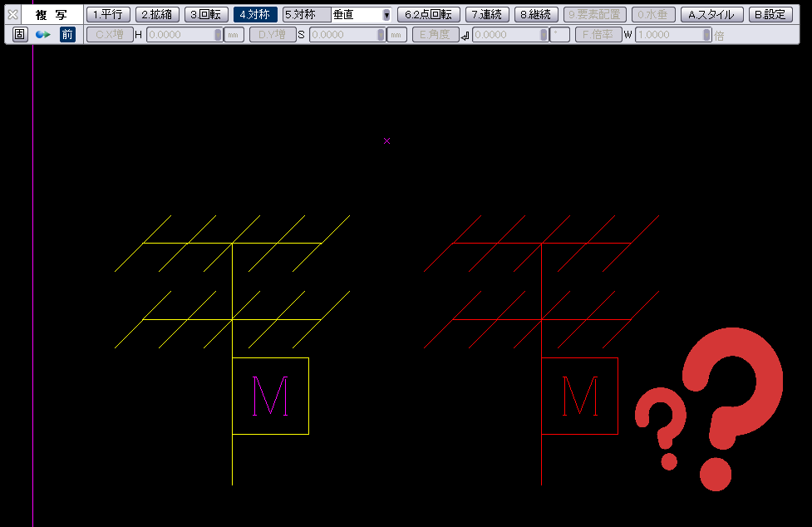
Task: Click the 8.継続 button
Action: [x=536, y=14]
